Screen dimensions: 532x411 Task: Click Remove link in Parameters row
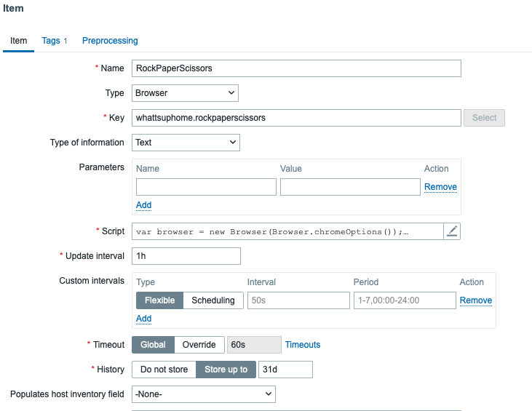pyautogui.click(x=440, y=187)
